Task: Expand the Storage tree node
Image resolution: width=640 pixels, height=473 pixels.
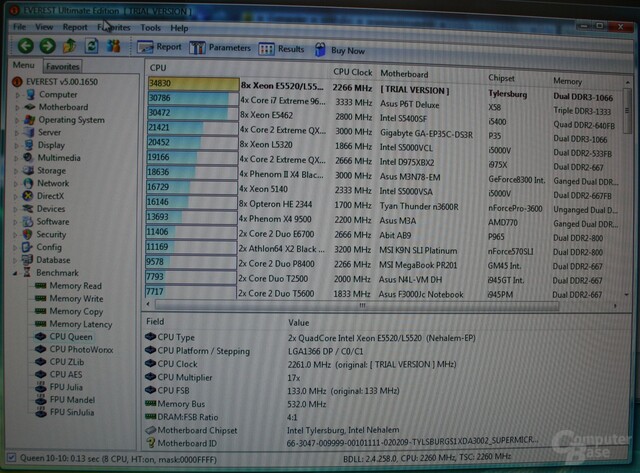Action: click(x=16, y=171)
